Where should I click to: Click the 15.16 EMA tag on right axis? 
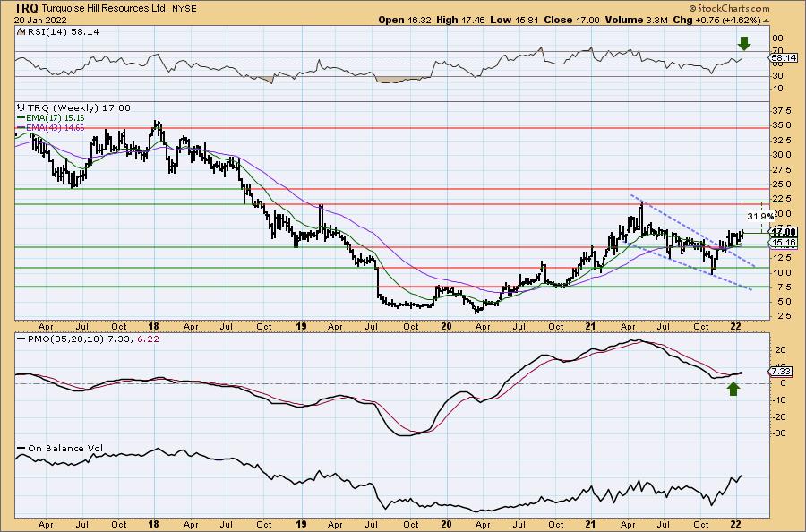point(783,242)
